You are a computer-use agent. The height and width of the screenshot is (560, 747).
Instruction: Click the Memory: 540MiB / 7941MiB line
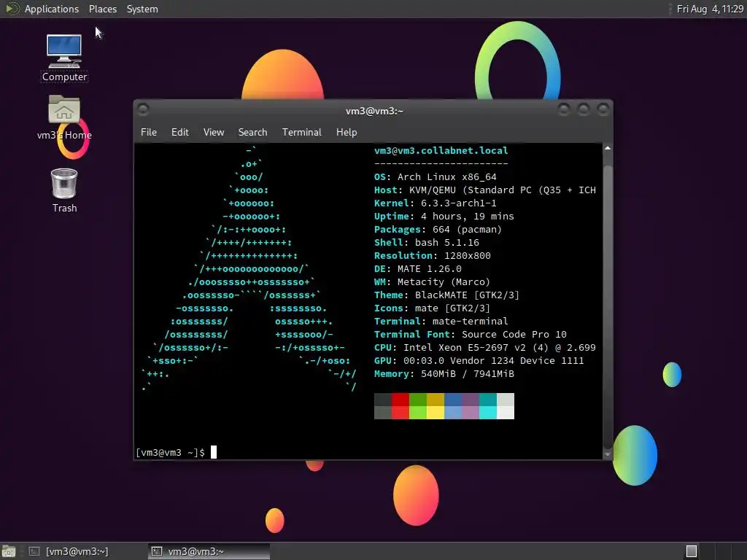(x=444, y=374)
